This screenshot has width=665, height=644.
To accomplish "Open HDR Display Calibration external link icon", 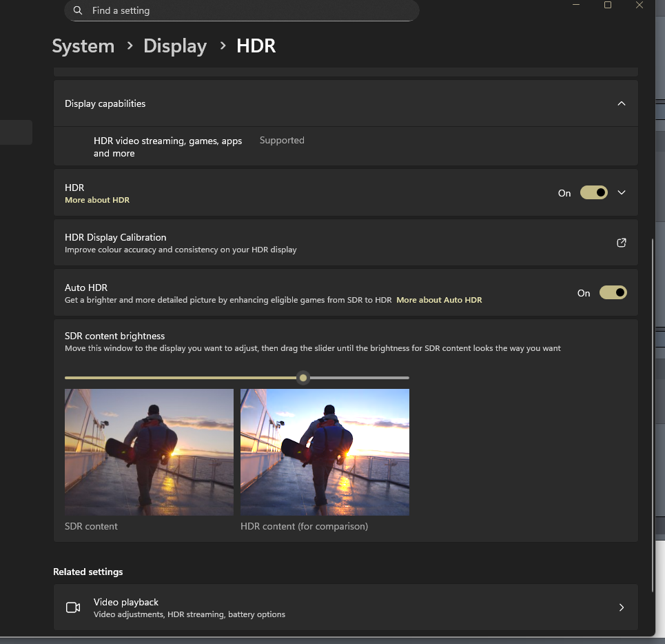I will coord(622,243).
